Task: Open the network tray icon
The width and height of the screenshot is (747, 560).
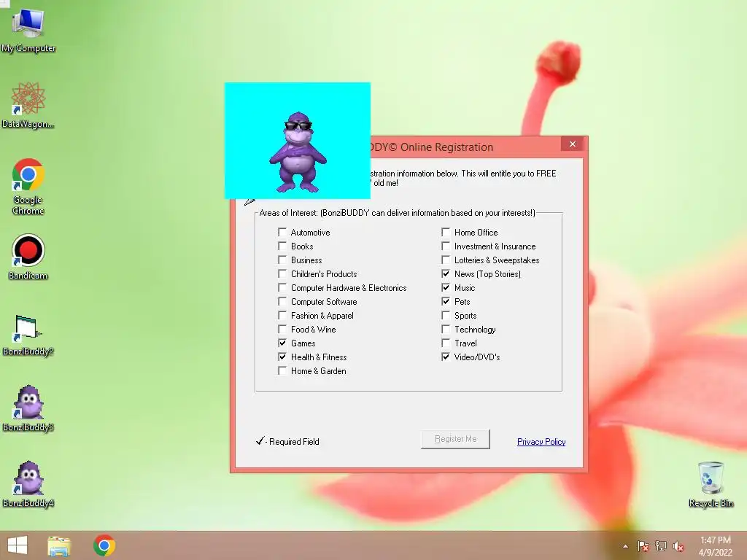Action: coord(661,546)
